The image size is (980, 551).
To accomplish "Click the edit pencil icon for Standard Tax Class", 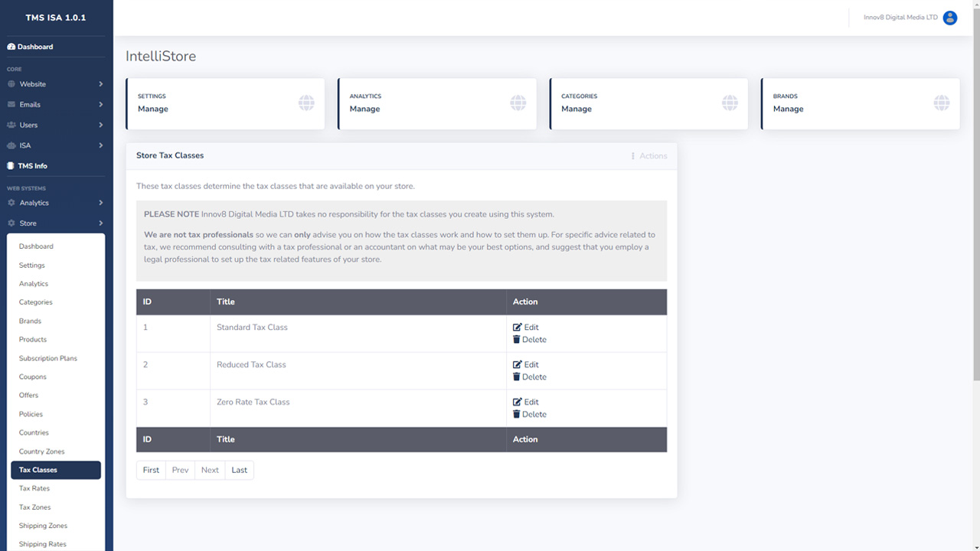I will pyautogui.click(x=518, y=328).
